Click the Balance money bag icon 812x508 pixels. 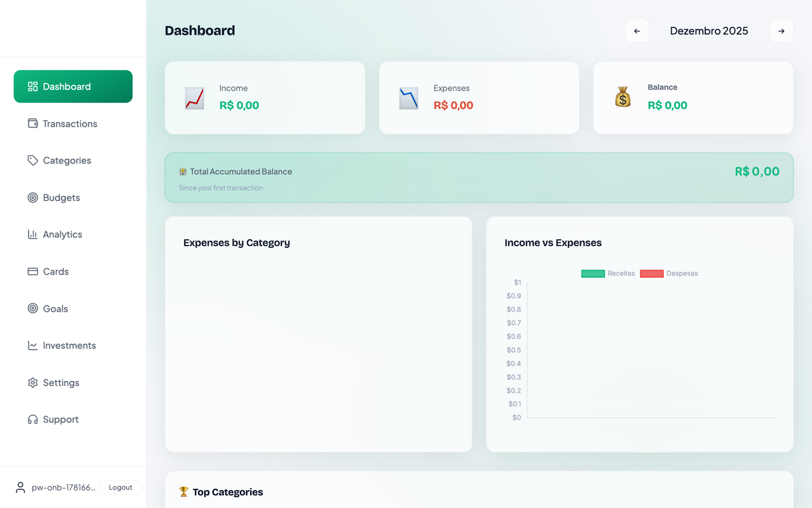(x=623, y=97)
